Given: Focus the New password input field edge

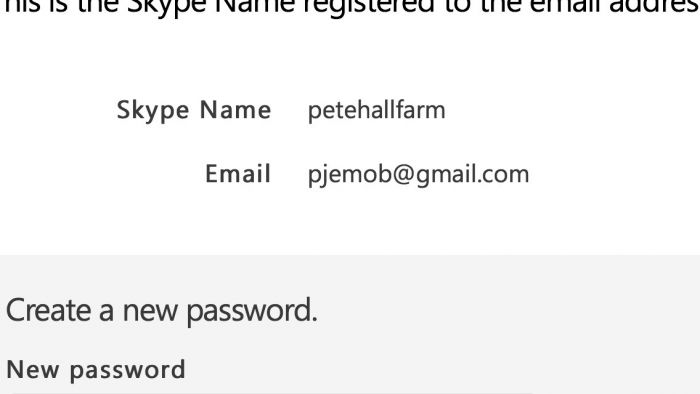Looking at the screenshot, I should (x=268, y=392).
